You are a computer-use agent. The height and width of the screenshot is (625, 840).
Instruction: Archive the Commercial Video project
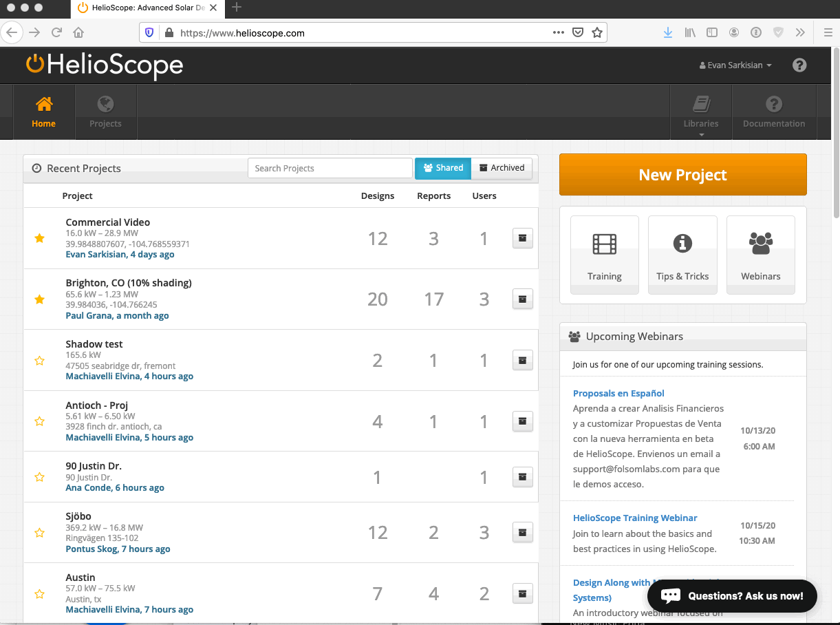click(x=522, y=238)
